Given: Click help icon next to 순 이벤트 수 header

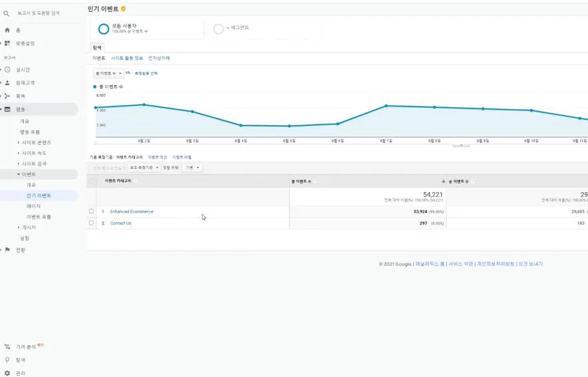Looking at the screenshot, I should pos(473,182).
